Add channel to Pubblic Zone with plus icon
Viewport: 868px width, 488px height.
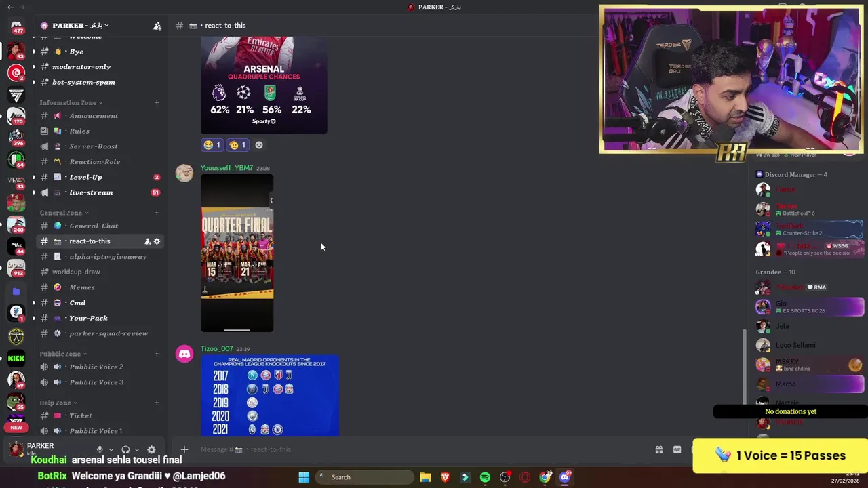tap(157, 354)
